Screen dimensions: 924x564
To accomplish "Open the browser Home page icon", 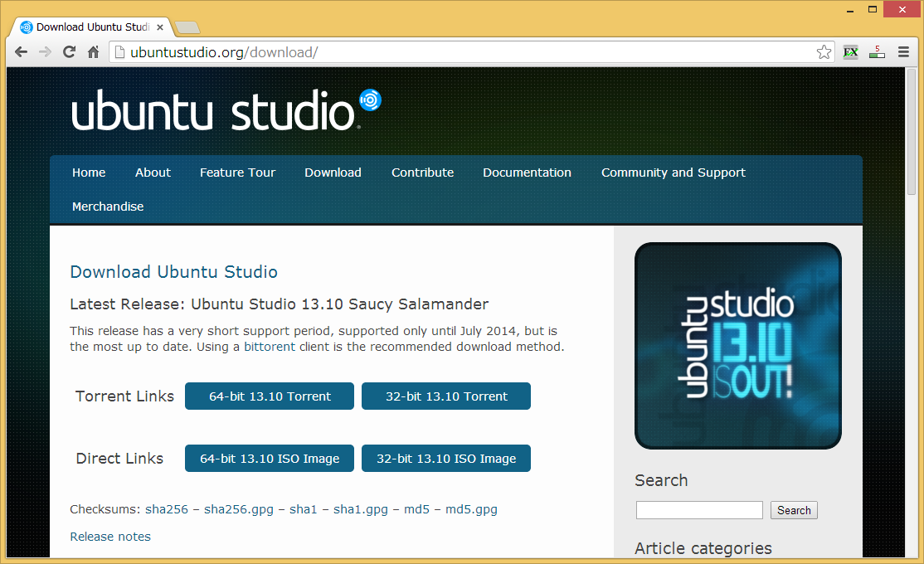I will tap(93, 52).
